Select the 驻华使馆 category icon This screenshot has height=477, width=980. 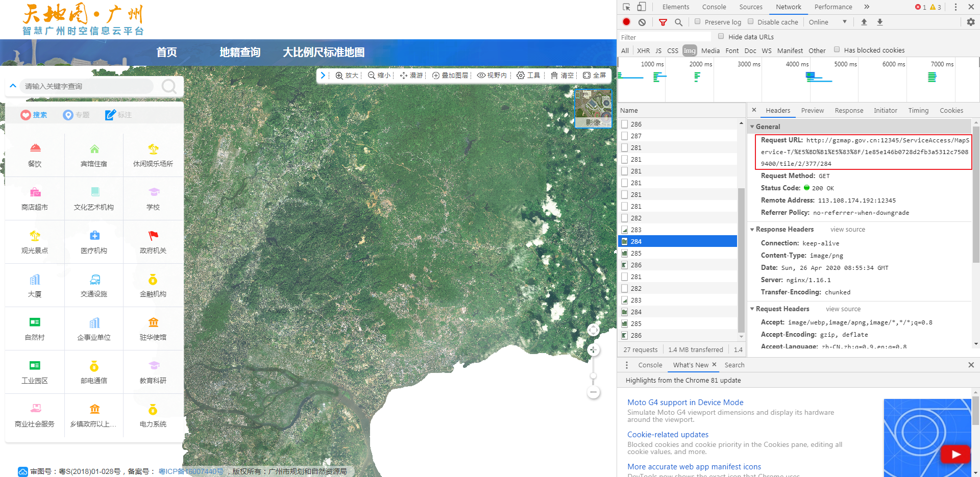153,322
